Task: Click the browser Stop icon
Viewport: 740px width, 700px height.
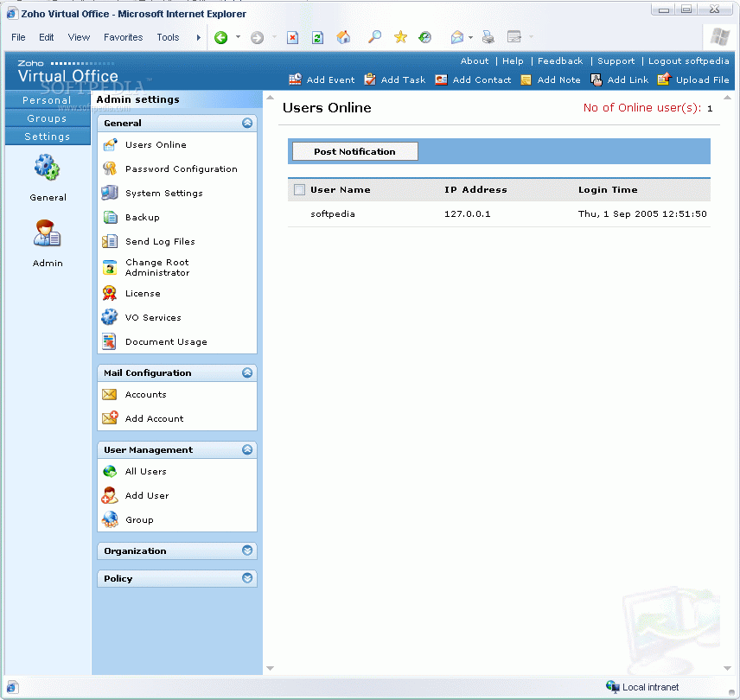Action: [292, 37]
